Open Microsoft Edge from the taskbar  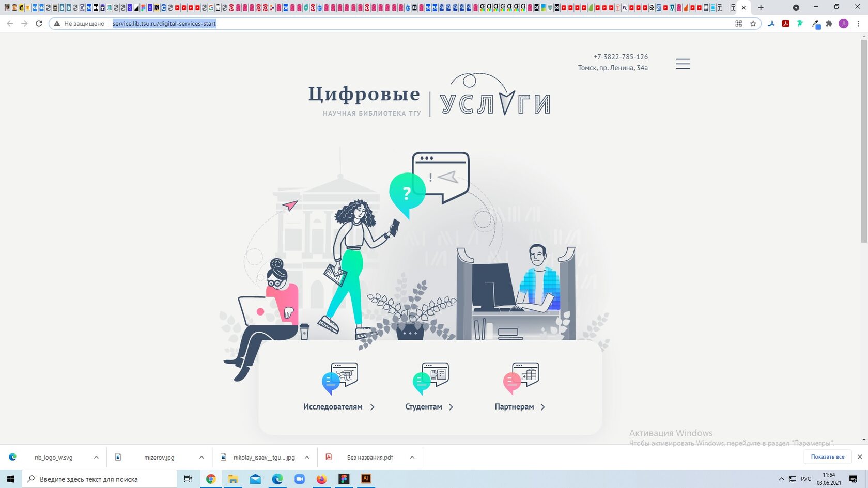click(277, 479)
